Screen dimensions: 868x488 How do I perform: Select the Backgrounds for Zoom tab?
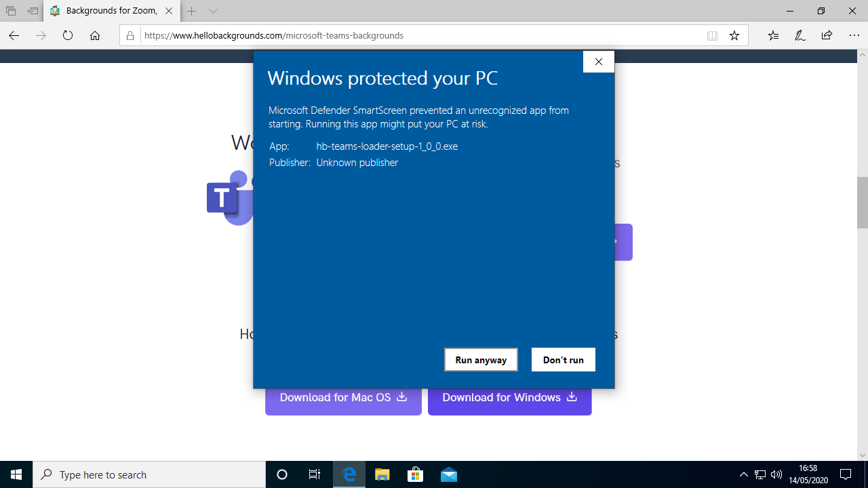click(x=112, y=11)
